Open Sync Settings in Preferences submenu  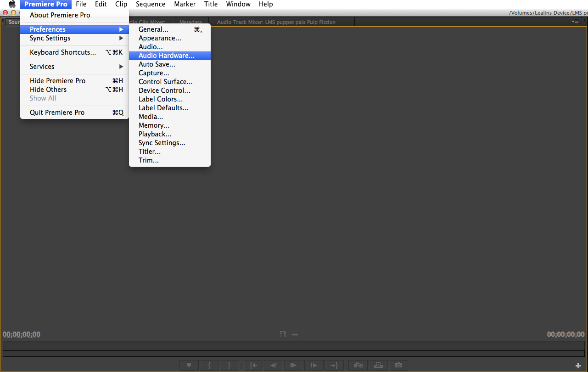click(170, 143)
